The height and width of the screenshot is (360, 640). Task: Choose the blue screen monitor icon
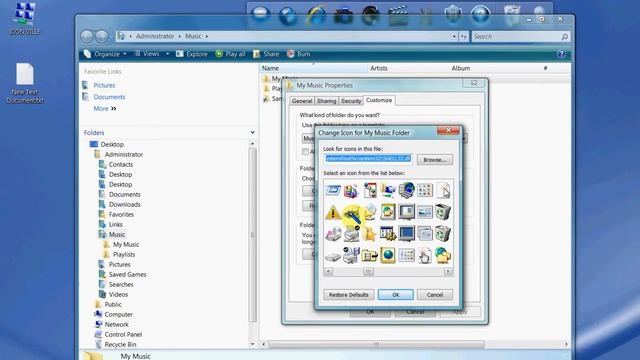point(407,233)
